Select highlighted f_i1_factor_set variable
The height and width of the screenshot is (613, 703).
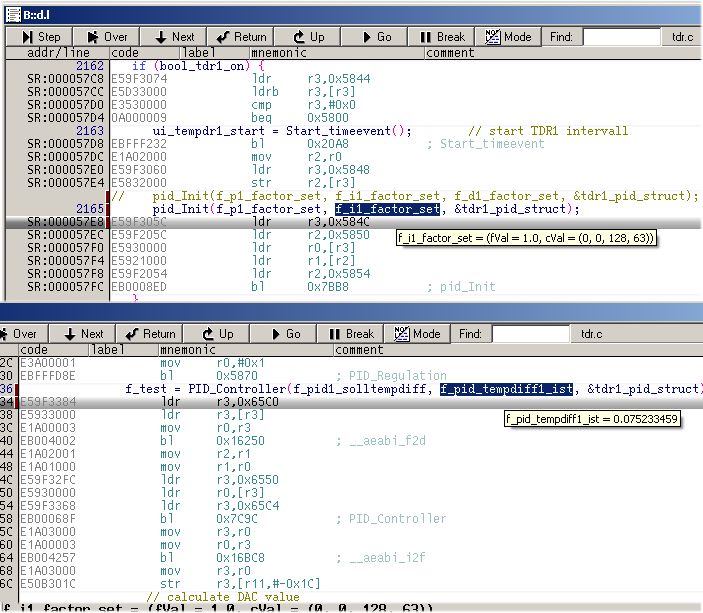pyautogui.click(x=387, y=209)
